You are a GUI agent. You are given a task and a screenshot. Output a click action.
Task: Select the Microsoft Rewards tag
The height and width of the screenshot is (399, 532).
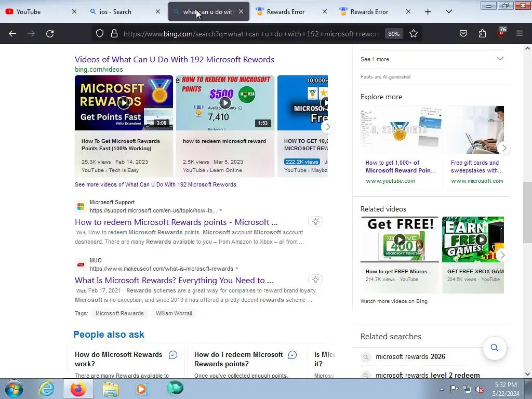[119, 313]
